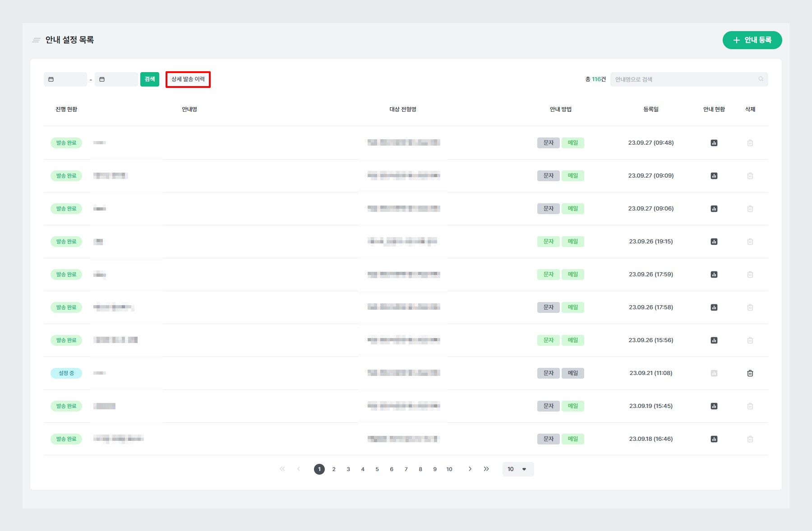Go to page 7
The height and width of the screenshot is (531, 812).
(x=406, y=469)
